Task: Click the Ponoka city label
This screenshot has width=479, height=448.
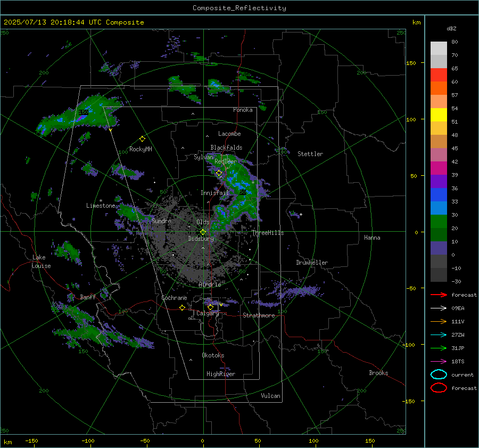Action: pyautogui.click(x=243, y=110)
